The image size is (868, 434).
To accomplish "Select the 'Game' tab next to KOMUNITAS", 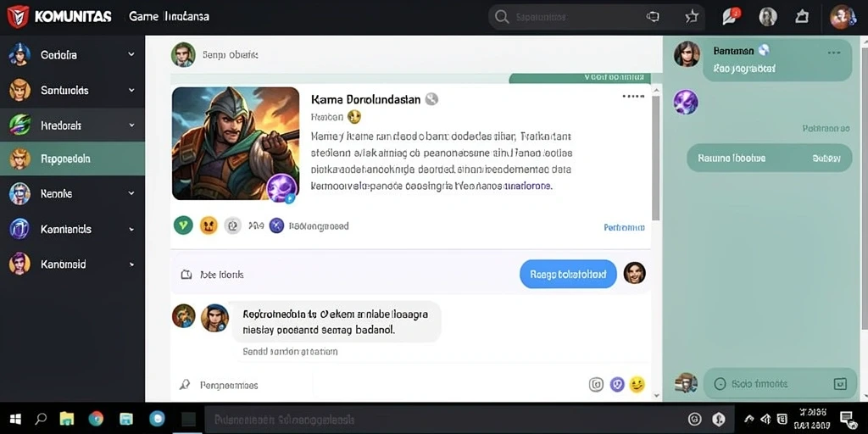I will (143, 17).
